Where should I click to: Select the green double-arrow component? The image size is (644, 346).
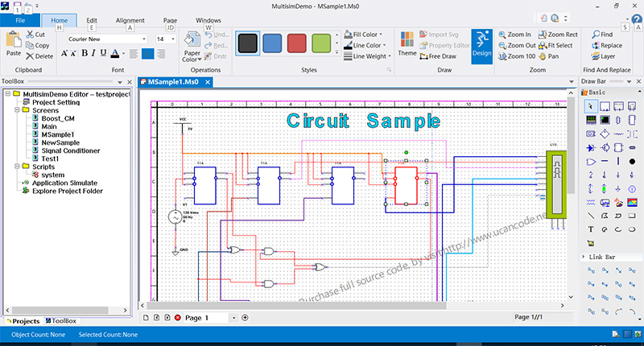[x=605, y=189]
